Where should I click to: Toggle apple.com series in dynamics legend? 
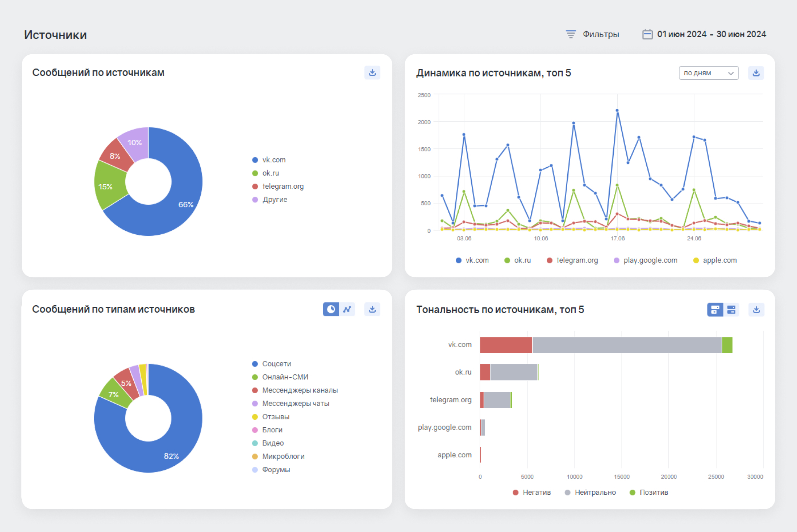[x=715, y=260]
